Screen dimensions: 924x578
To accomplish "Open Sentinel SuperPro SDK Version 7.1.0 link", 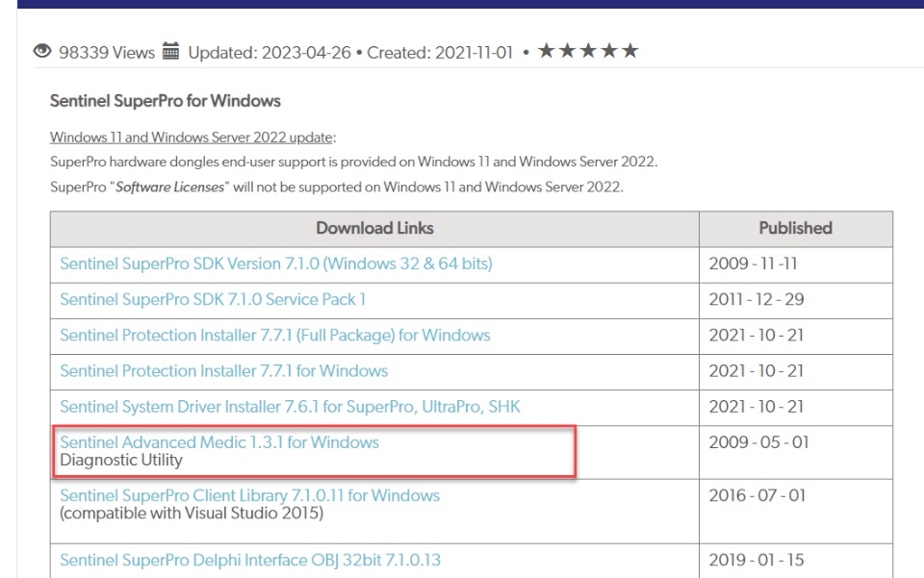I will (x=276, y=264).
